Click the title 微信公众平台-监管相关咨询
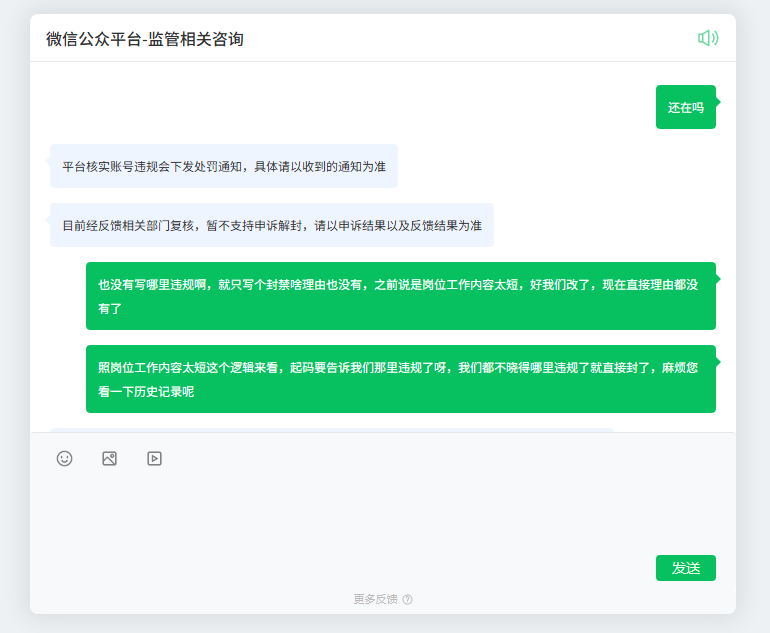 145,39
